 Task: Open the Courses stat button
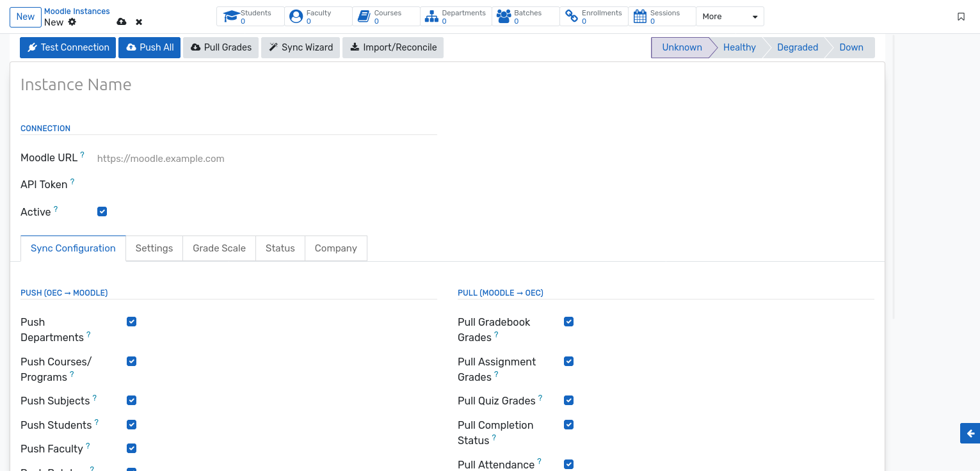click(387, 17)
